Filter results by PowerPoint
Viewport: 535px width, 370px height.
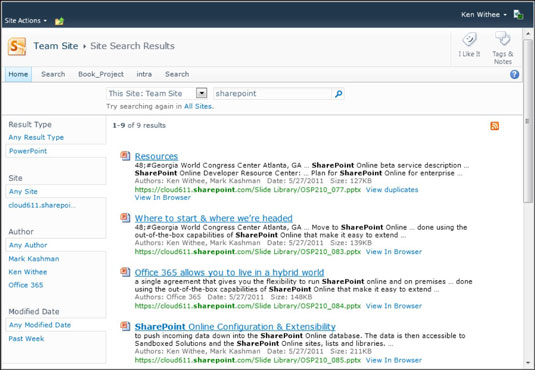(x=28, y=151)
